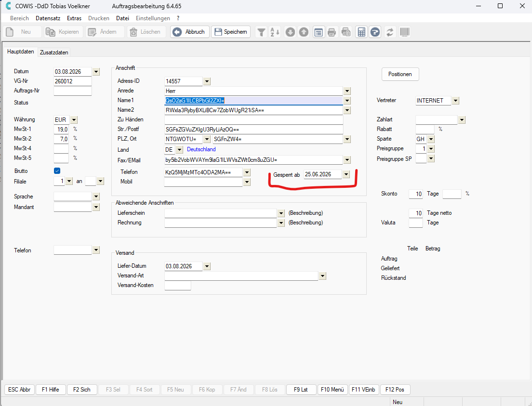Click the Neu toolbar button
Screen dimensions: 532x406
tap(22, 32)
